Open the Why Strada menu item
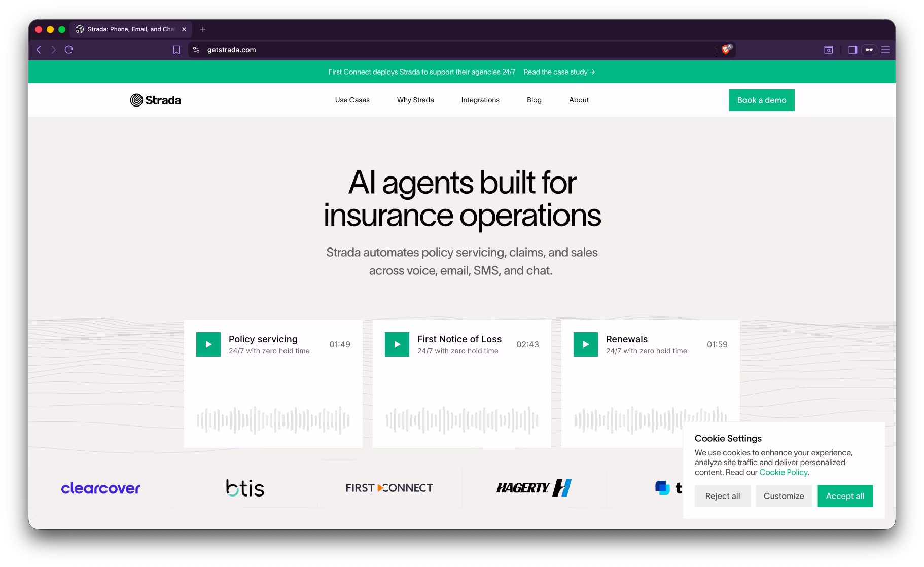The width and height of the screenshot is (924, 567). coord(415,100)
